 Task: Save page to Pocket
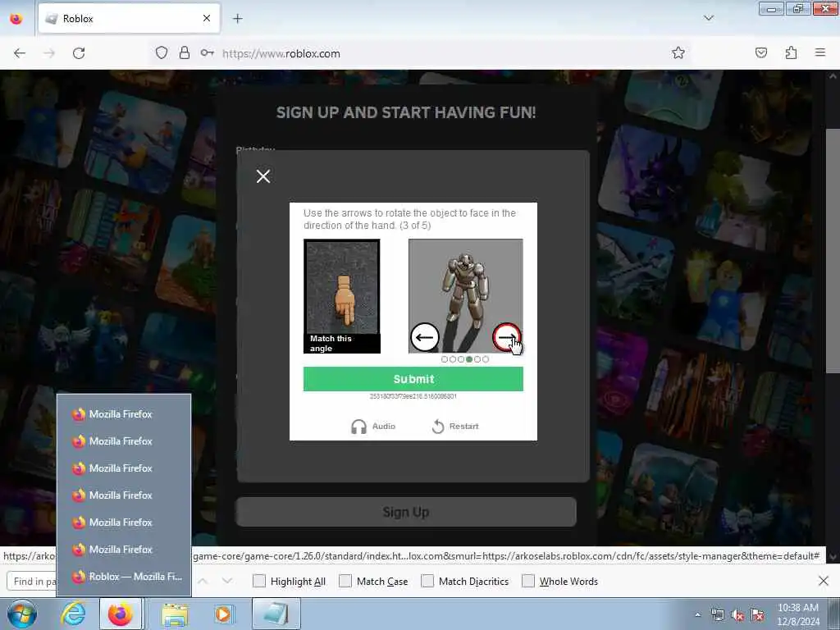(761, 53)
